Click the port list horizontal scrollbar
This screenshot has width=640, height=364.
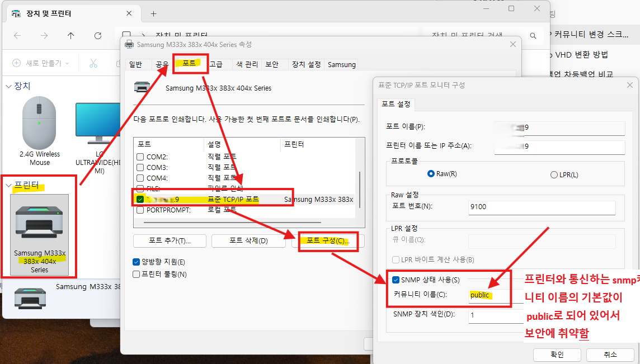[x=233, y=223]
